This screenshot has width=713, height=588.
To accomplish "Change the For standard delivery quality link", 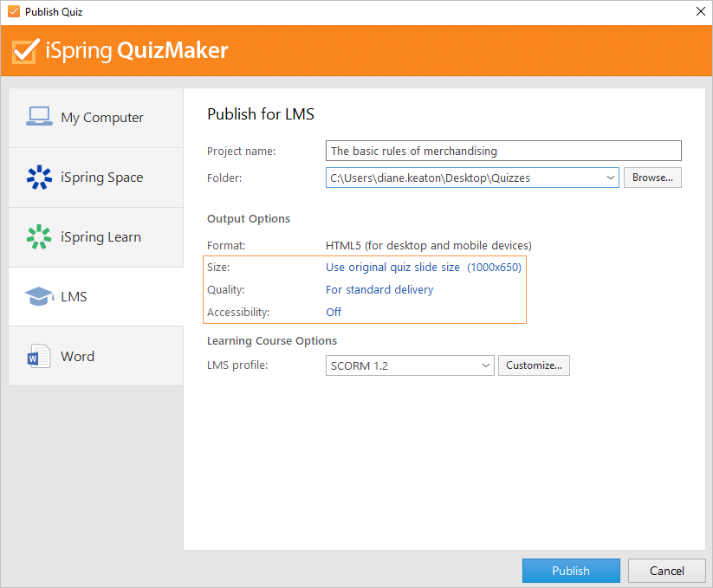I will coord(379,290).
